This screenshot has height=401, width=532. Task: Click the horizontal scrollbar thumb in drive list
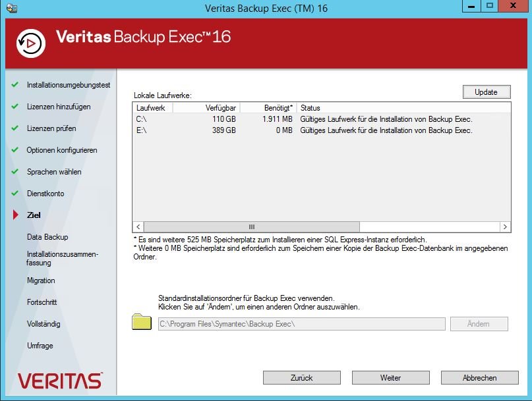click(x=251, y=227)
